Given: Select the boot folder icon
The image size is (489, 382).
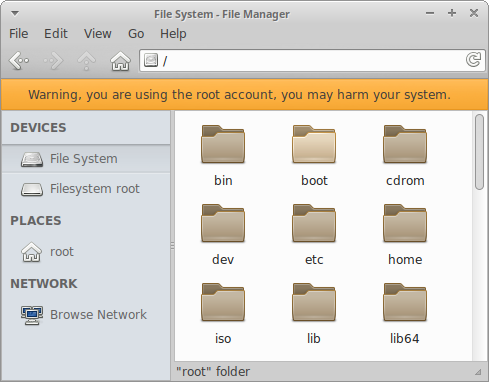Looking at the screenshot, I should tap(314, 144).
